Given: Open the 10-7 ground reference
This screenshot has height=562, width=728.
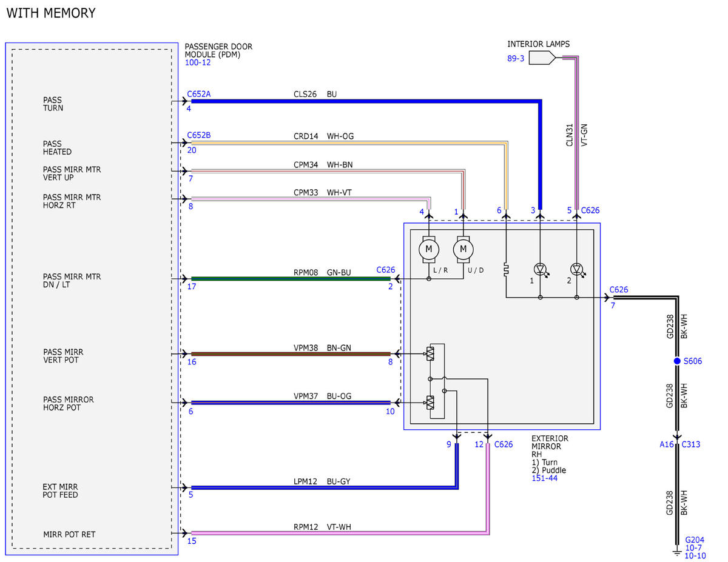Looking at the screenshot, I should click(693, 547).
